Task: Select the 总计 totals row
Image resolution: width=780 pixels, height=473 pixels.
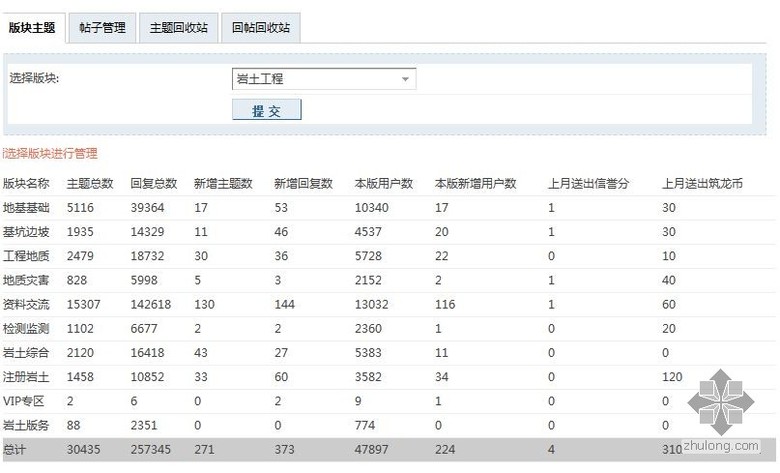Action: coord(16,450)
